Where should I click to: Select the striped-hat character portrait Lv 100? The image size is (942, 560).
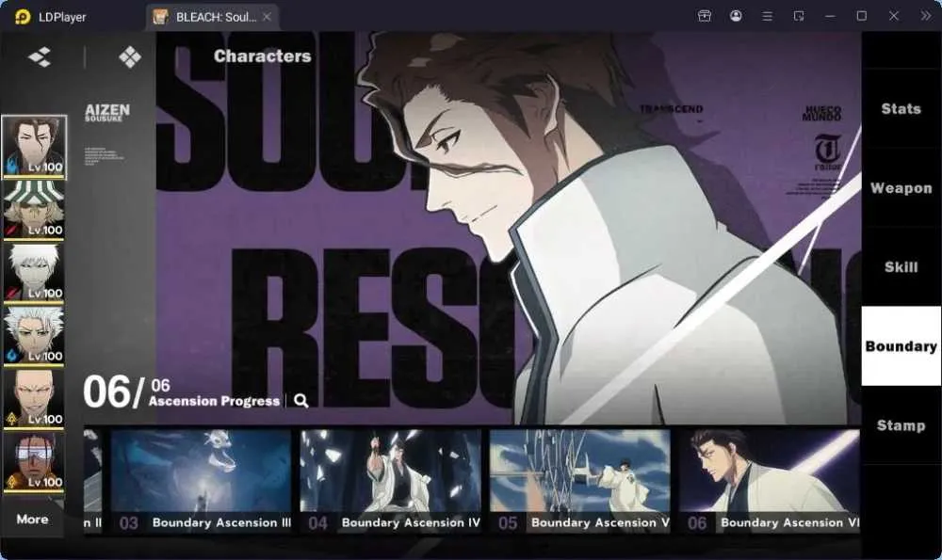(x=34, y=210)
